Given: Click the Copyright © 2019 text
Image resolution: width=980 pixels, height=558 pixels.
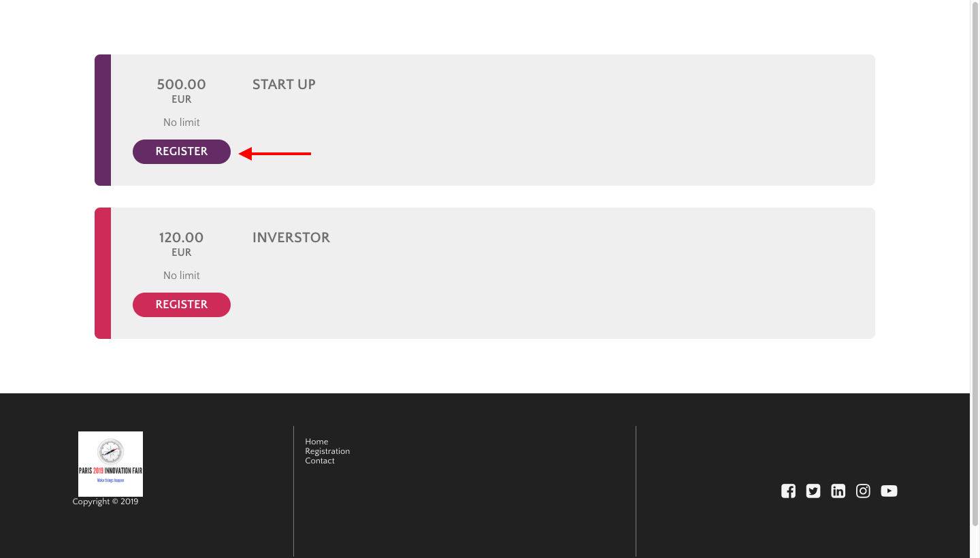Looking at the screenshot, I should point(105,502).
